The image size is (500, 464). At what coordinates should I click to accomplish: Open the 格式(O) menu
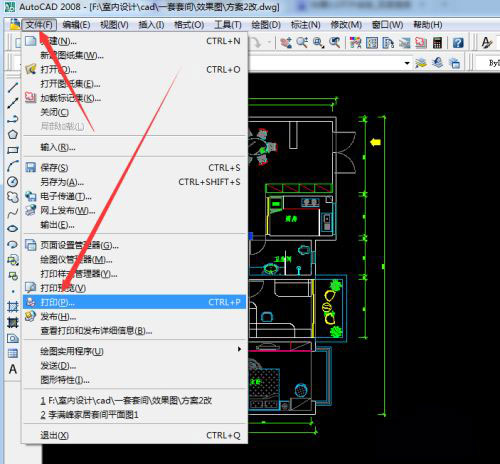[189, 25]
